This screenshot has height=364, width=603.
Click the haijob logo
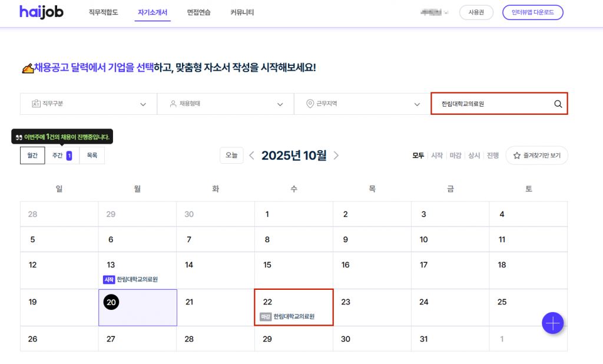41,12
